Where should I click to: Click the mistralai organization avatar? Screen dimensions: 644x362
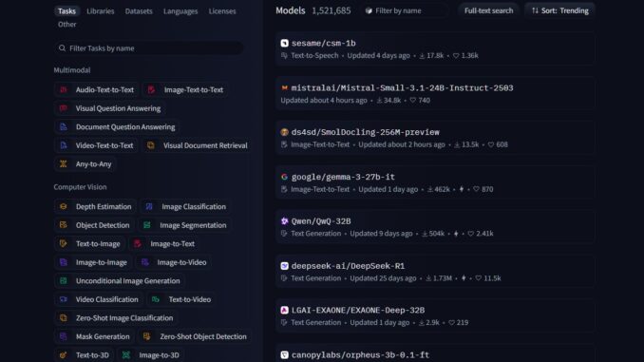[284, 88]
